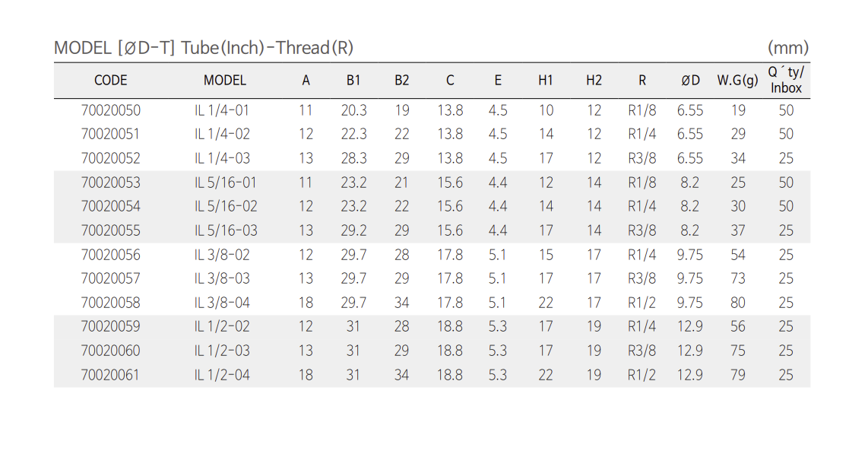Open the IL 1/4-03 model link
The width and height of the screenshot is (868, 454).
pos(222,158)
